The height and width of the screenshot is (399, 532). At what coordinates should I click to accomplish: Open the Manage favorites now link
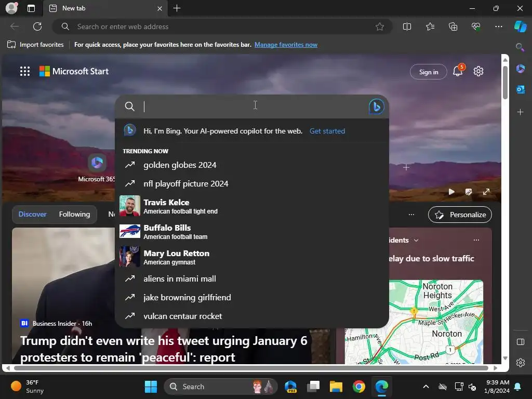click(x=286, y=45)
